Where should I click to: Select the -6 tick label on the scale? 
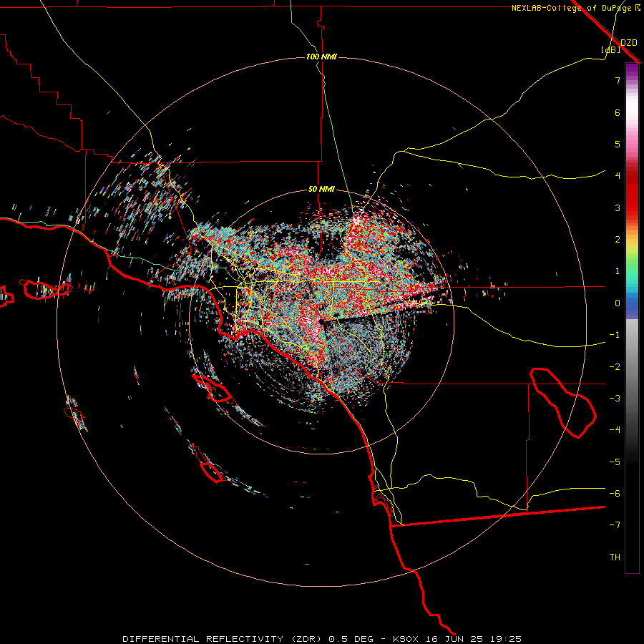pyautogui.click(x=615, y=494)
